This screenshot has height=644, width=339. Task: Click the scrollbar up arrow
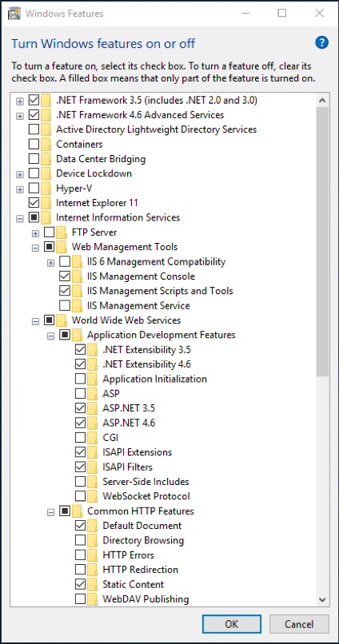[322, 100]
